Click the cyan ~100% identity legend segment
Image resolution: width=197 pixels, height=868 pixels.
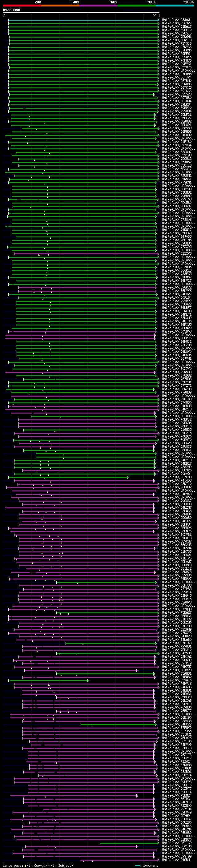click(x=175, y=6)
